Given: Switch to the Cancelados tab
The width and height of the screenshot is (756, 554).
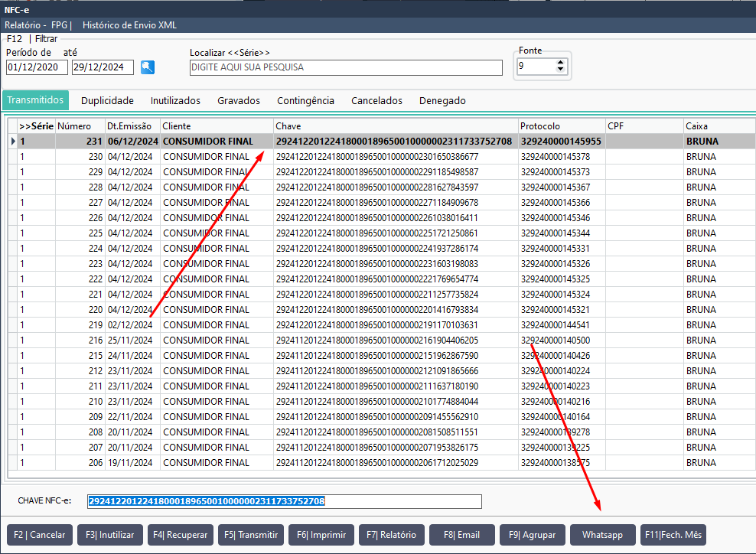Looking at the screenshot, I should [376, 100].
